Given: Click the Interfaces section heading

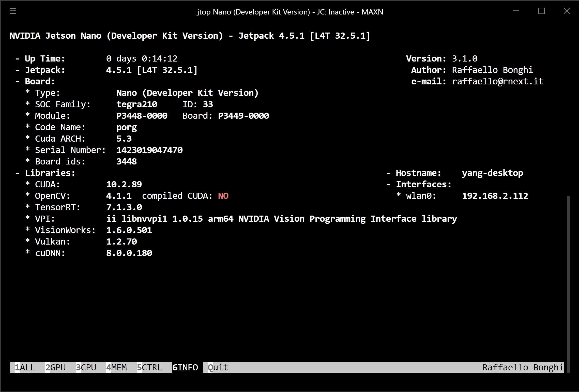Looking at the screenshot, I should tap(424, 184).
